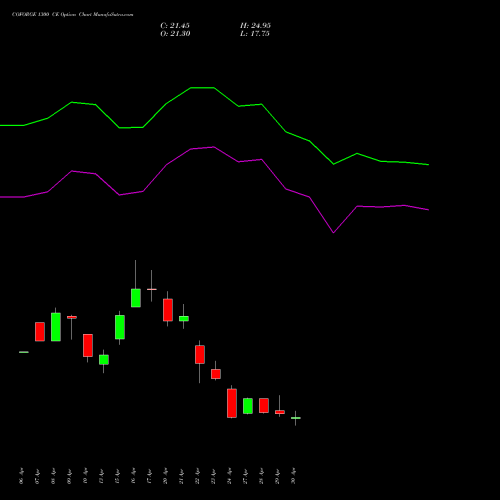The image size is (500, 500).
Task: Select the 24 Apr date label
Action: point(229,476)
